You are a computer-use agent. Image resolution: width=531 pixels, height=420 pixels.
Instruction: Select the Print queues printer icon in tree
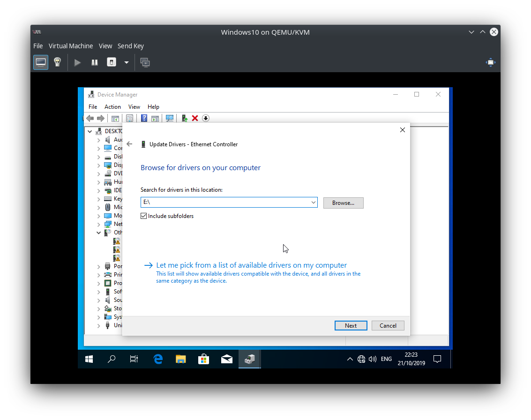point(108,275)
